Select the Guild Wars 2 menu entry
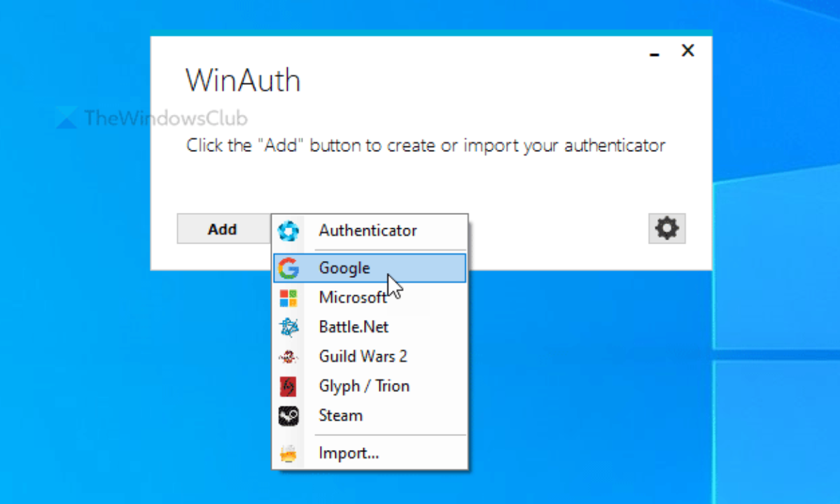The width and height of the screenshot is (840, 504). [370, 356]
